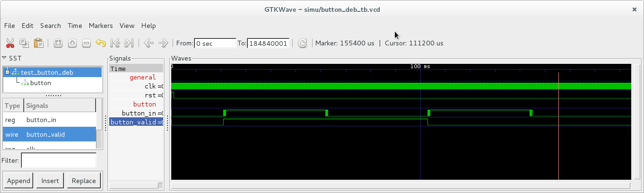This screenshot has width=644, height=193.
Task: Click the Zoom Fit toolbar icon
Action: (x=58, y=43)
